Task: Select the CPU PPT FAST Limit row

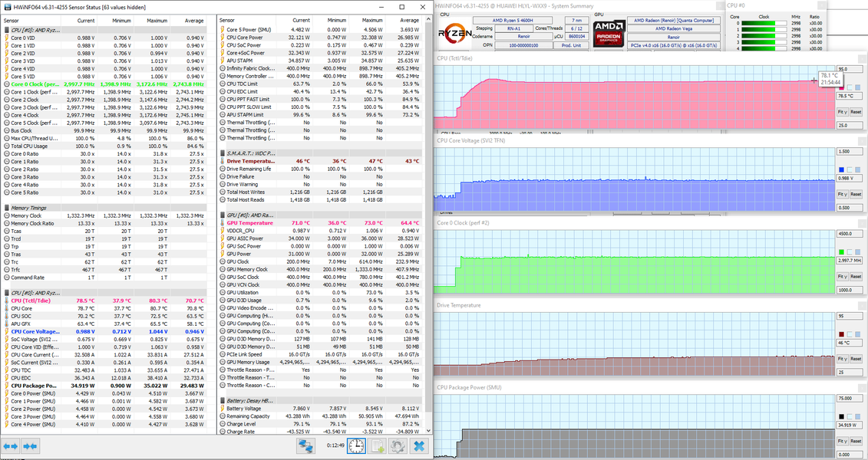Action: 321,100
